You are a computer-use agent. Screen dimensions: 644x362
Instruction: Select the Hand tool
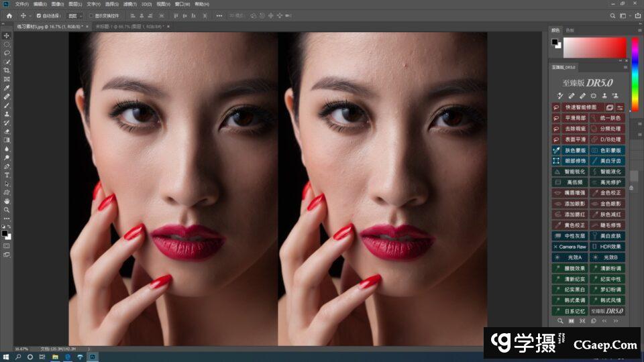click(7, 201)
